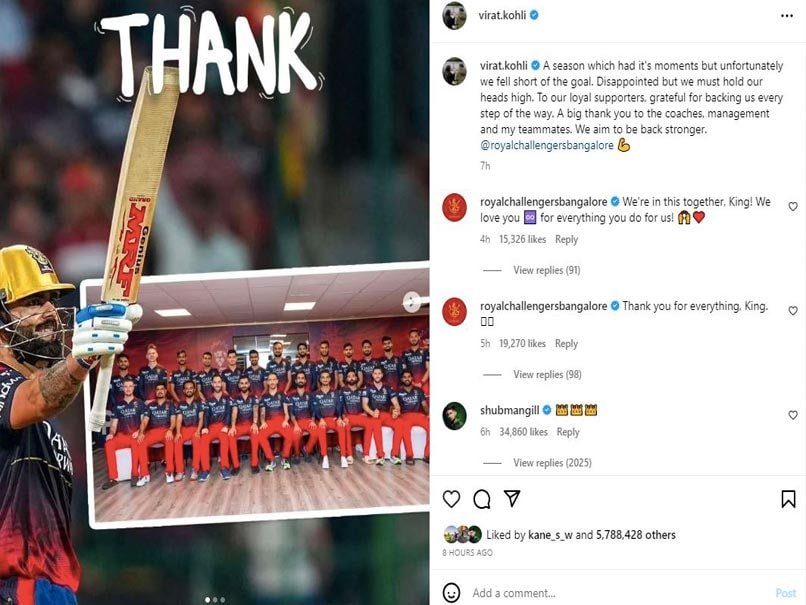The image size is (806, 605).
Task: Save post with bookmark icon
Action: pyautogui.click(x=788, y=499)
